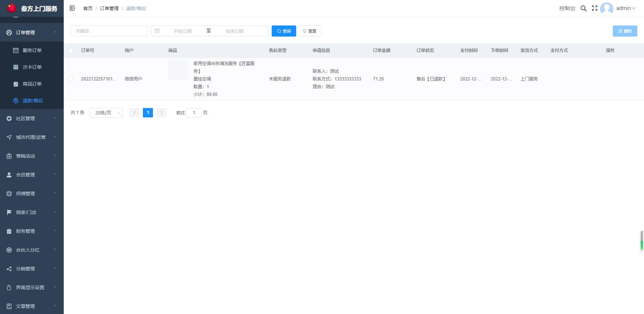Click the 次卡订单 grid icon
The height and width of the screenshot is (314, 644).
point(16,67)
